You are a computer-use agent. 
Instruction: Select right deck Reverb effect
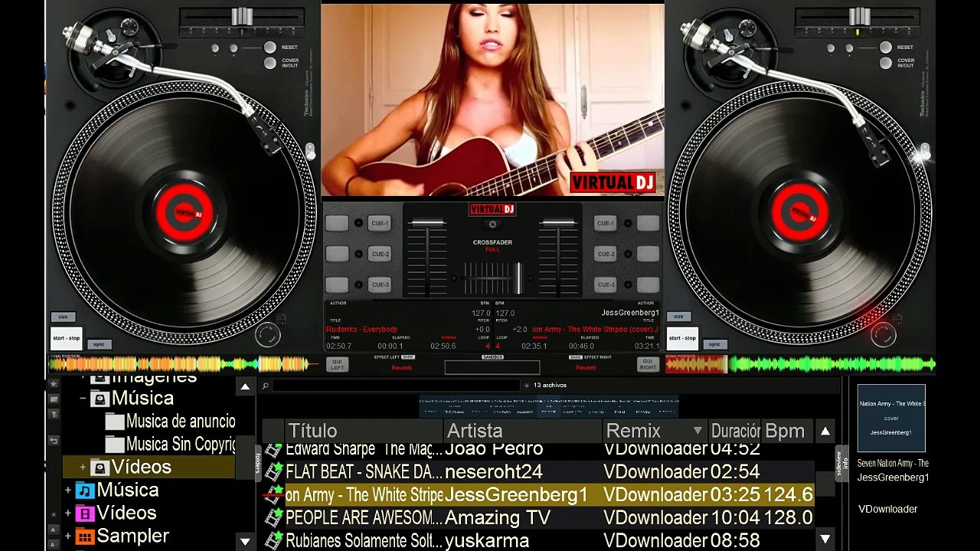point(586,368)
